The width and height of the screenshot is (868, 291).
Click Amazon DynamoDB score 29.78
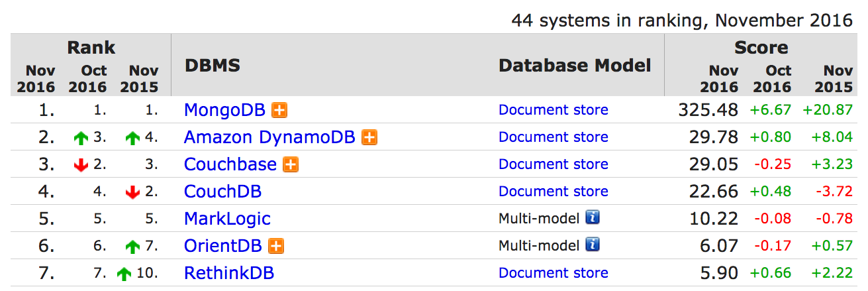tap(713, 137)
